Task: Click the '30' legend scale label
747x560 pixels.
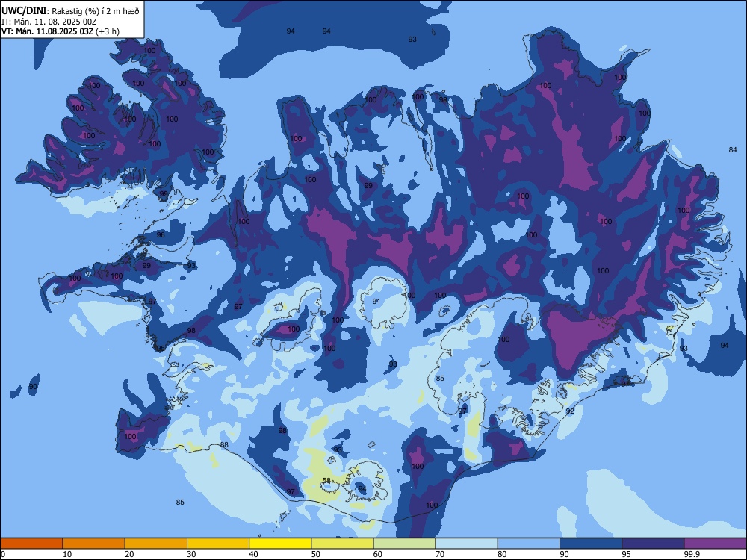Action: (191, 554)
